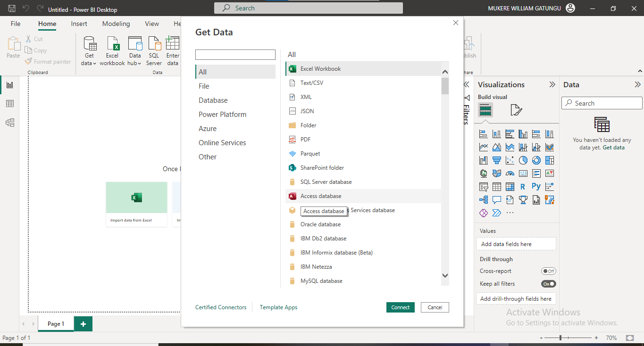This screenshot has height=346, width=644.
Task: Open Model view in left sidebar
Action: (9, 123)
